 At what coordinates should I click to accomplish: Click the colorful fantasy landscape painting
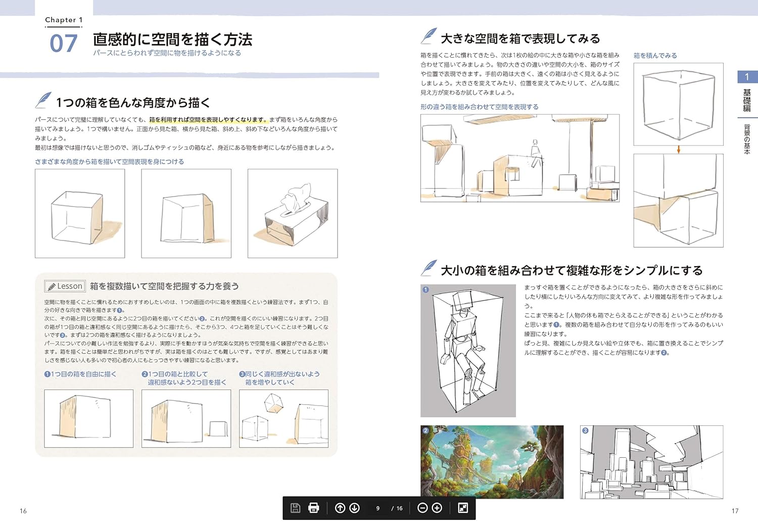[x=492, y=462]
